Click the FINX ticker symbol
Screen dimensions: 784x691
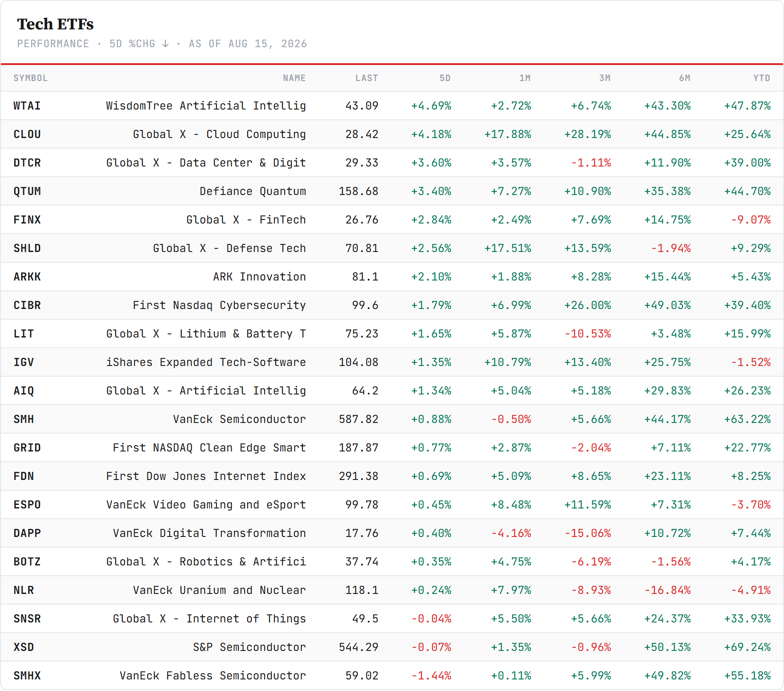click(x=27, y=220)
